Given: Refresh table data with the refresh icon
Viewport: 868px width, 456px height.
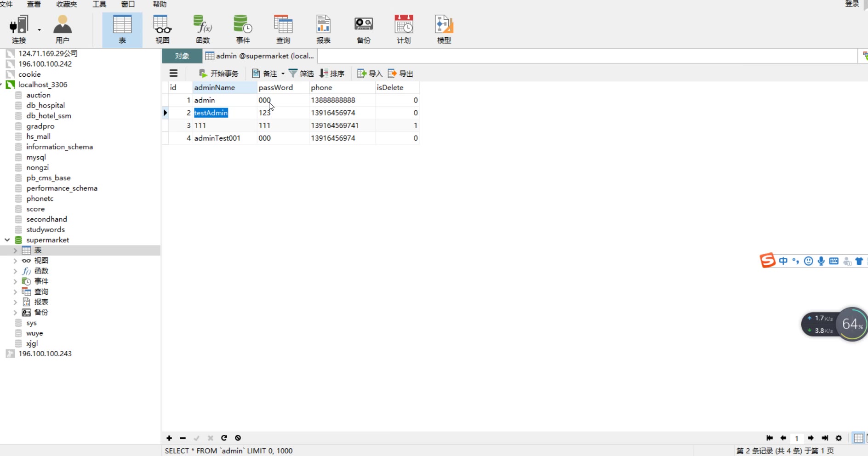Looking at the screenshot, I should tap(224, 438).
